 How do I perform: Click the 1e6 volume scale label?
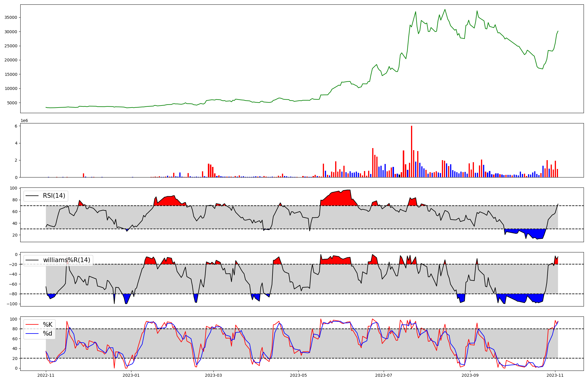click(x=24, y=121)
